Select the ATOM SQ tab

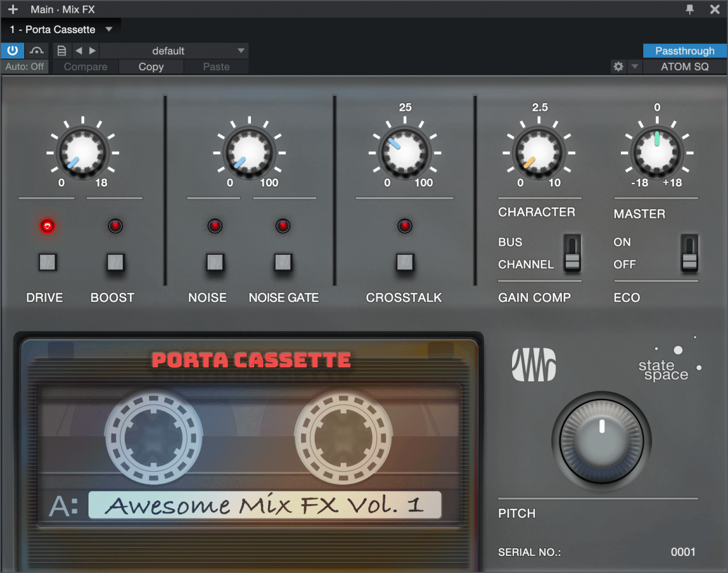pyautogui.click(x=684, y=66)
